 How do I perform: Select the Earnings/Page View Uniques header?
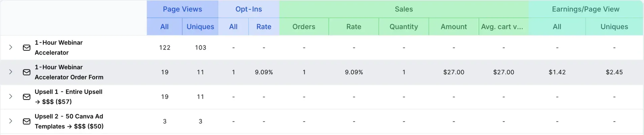pos(614,27)
